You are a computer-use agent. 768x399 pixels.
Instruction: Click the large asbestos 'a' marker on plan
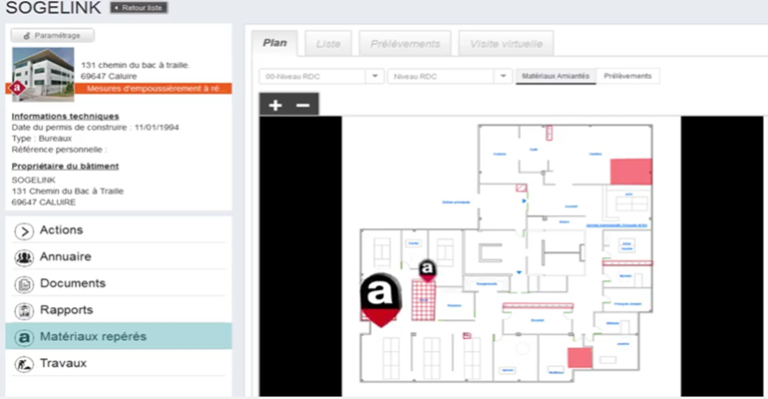coord(381,299)
